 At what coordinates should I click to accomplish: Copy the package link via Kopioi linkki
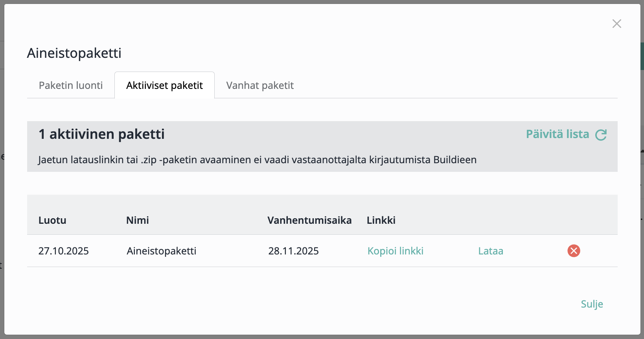(x=395, y=251)
